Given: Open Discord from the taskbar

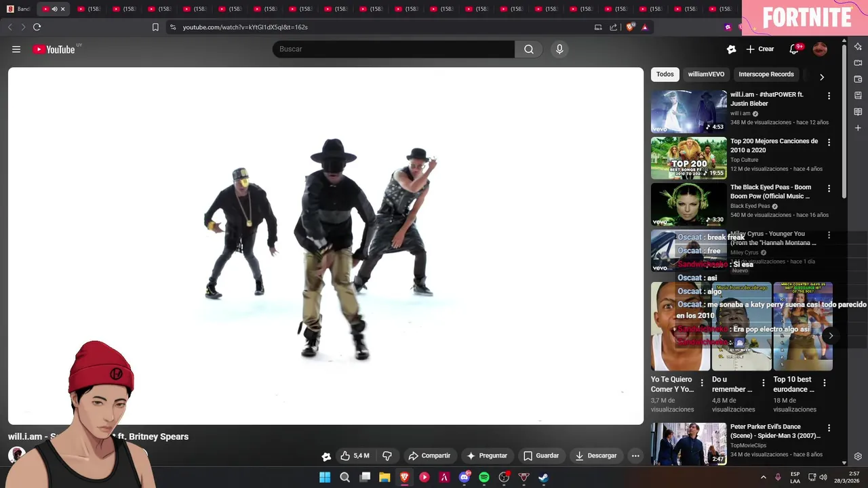Looking at the screenshot, I should (x=465, y=477).
